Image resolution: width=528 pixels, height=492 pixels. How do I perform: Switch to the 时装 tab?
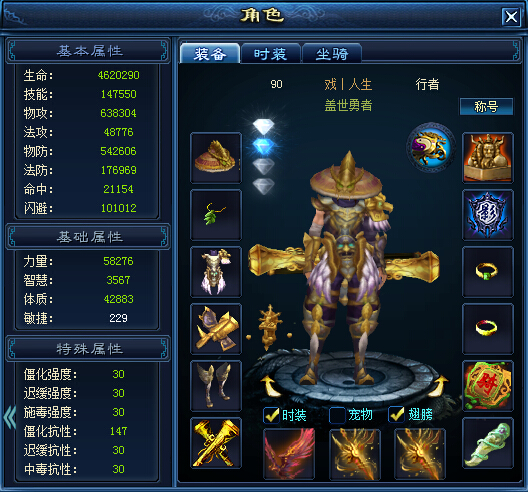pos(271,53)
